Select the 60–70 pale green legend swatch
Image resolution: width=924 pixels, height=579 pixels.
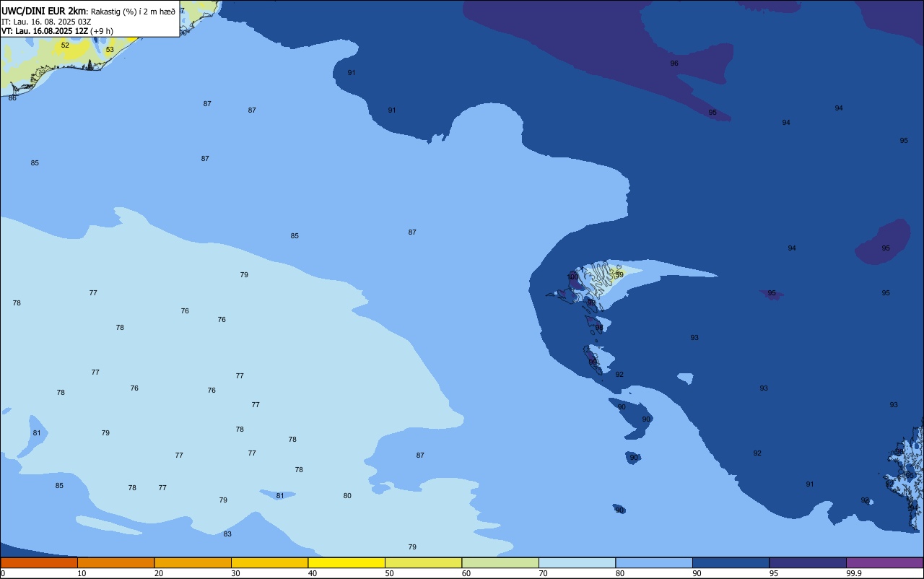[500, 562]
